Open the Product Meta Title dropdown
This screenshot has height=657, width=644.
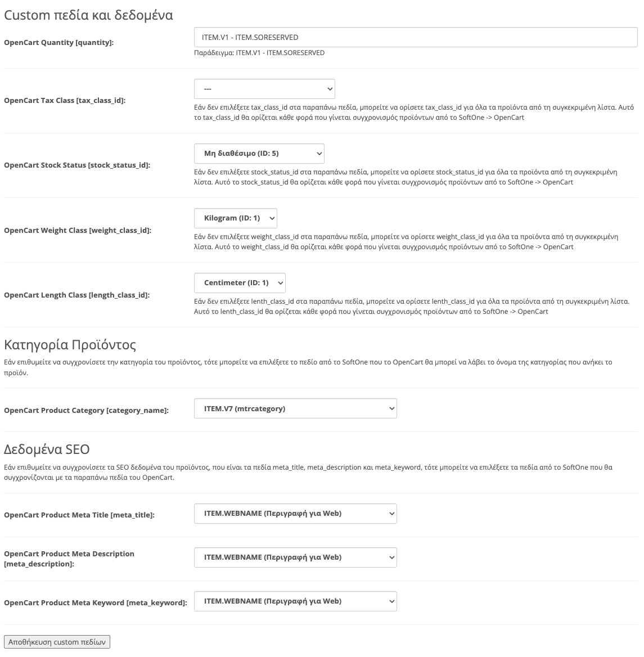coord(295,513)
